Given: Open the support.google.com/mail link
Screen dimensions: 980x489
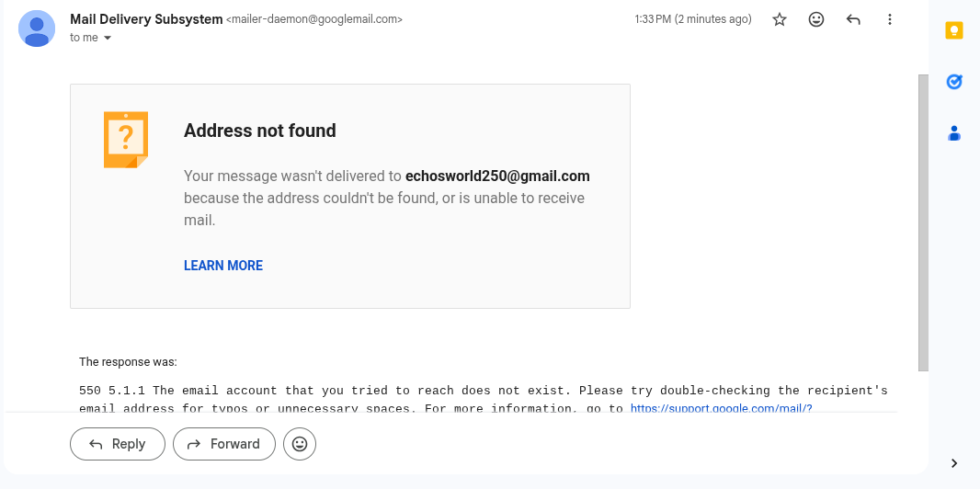Looking at the screenshot, I should tap(721, 409).
